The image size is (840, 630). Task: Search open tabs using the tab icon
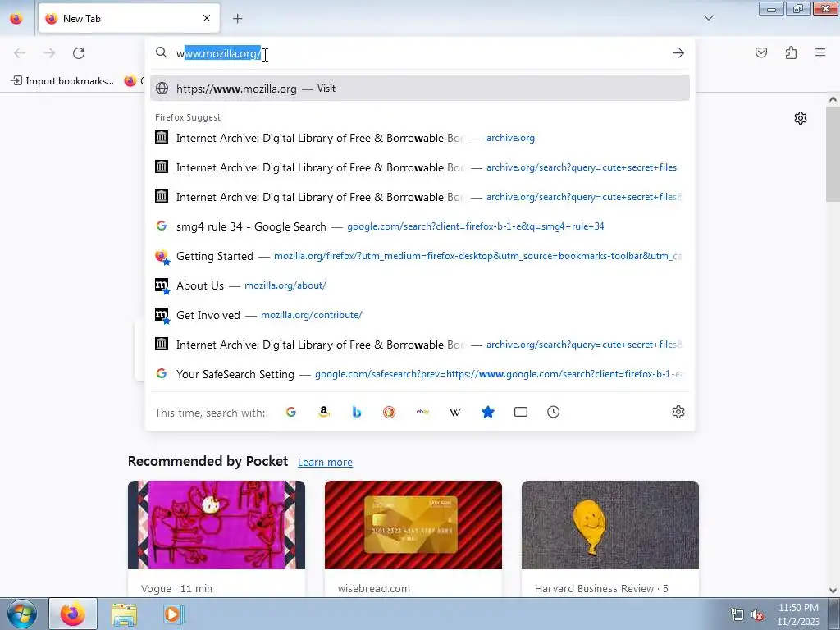click(x=521, y=412)
